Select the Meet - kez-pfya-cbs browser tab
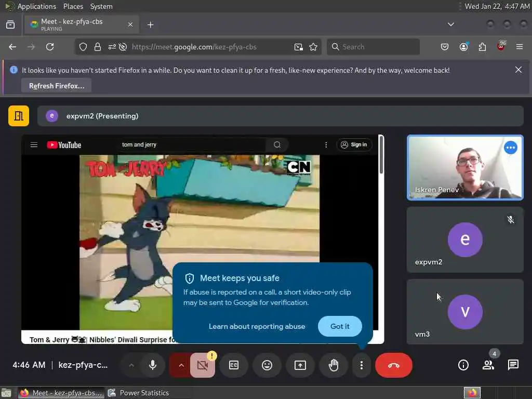Viewport: 532px width, 399px height. click(82, 24)
